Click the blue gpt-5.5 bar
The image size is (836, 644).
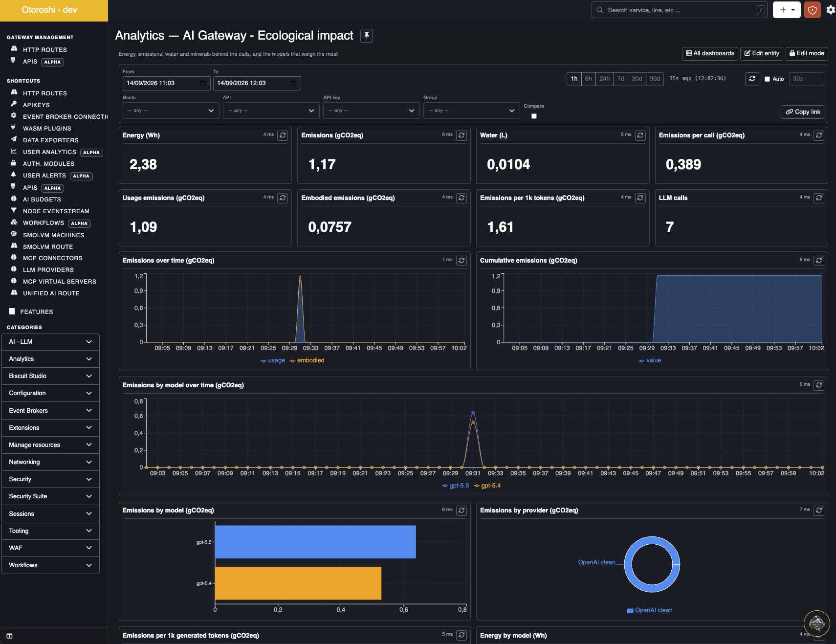(x=315, y=542)
